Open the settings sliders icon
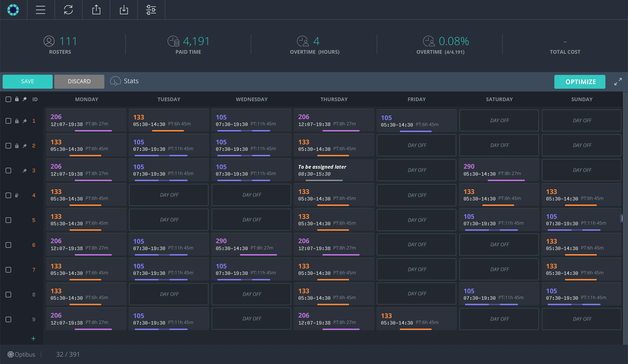628x364 pixels. point(151,10)
